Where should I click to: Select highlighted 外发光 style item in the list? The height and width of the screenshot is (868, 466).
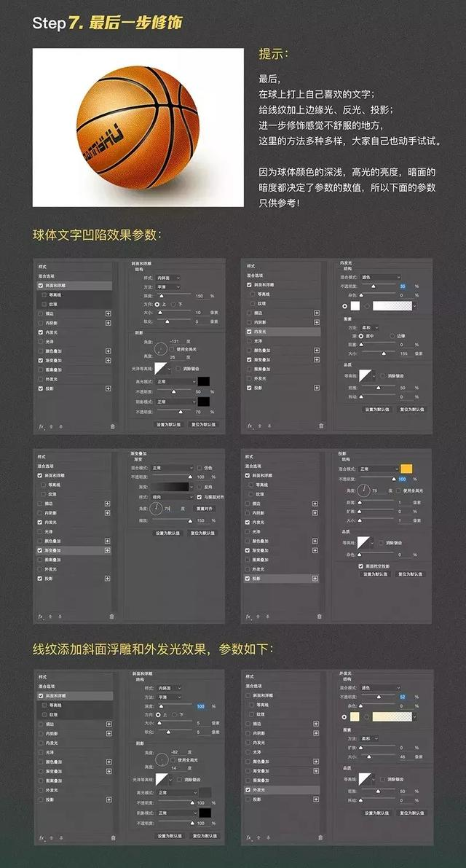283,790
